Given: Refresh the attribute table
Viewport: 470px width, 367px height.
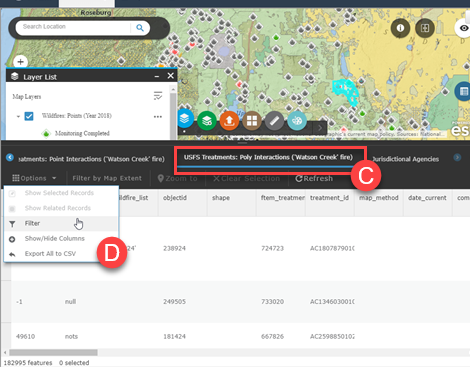Looking at the screenshot, I should click(314, 178).
